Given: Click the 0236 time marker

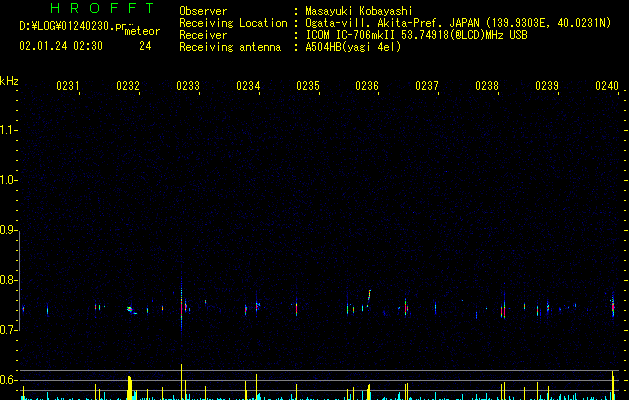Looking at the screenshot, I should tap(367, 85).
